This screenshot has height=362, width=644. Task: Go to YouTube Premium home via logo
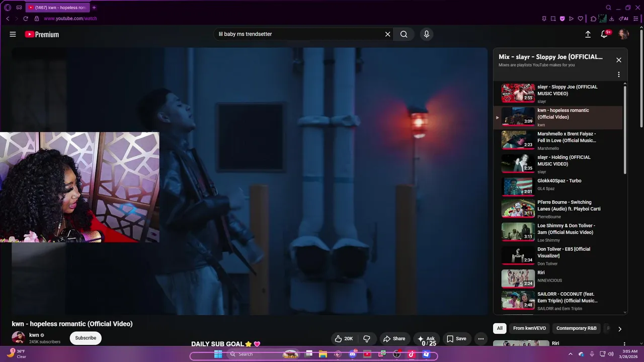tap(42, 34)
